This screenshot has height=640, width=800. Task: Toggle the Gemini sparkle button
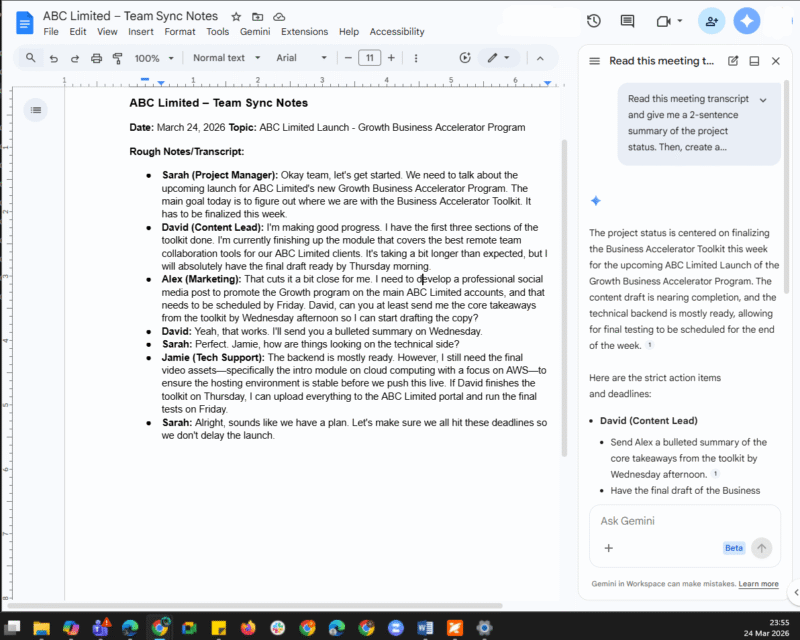[x=746, y=21]
